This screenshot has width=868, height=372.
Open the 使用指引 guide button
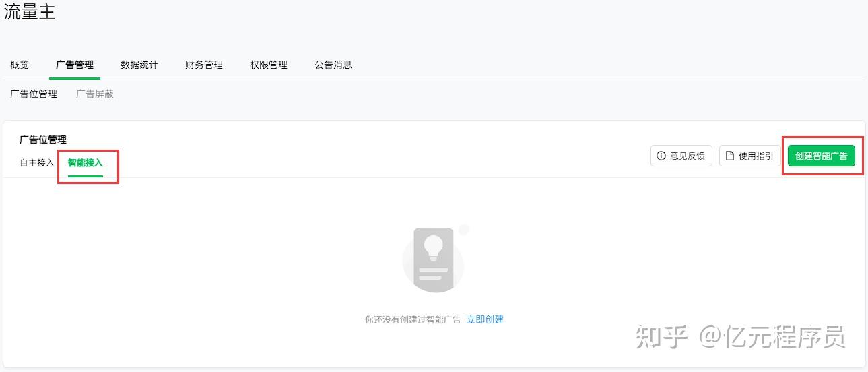pyautogui.click(x=750, y=156)
